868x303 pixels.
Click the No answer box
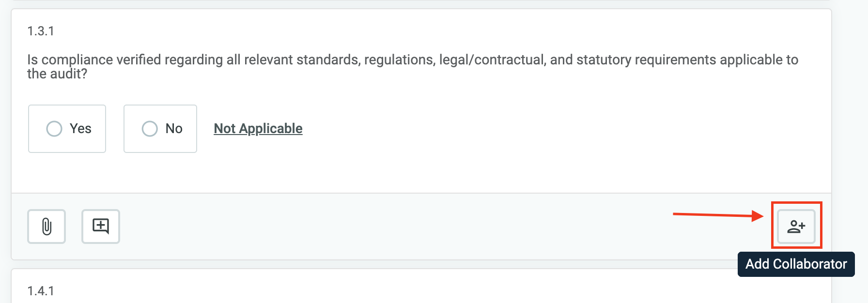pyautogui.click(x=160, y=129)
